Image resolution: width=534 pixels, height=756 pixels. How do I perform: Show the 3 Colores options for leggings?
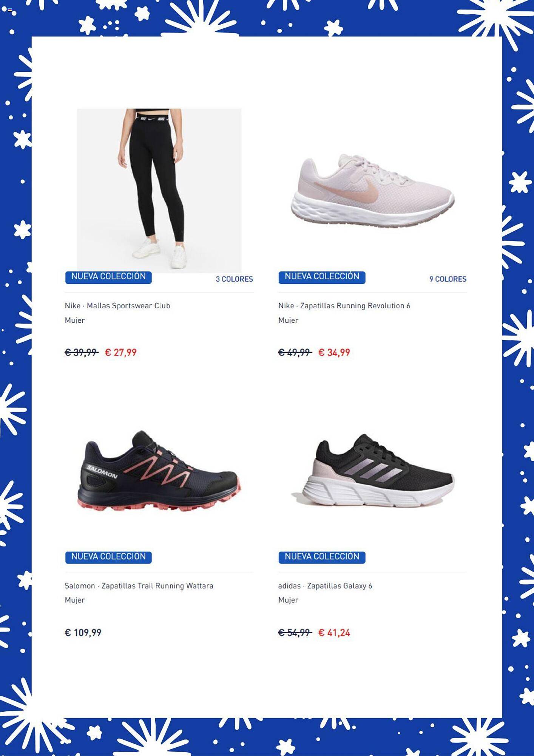point(234,279)
